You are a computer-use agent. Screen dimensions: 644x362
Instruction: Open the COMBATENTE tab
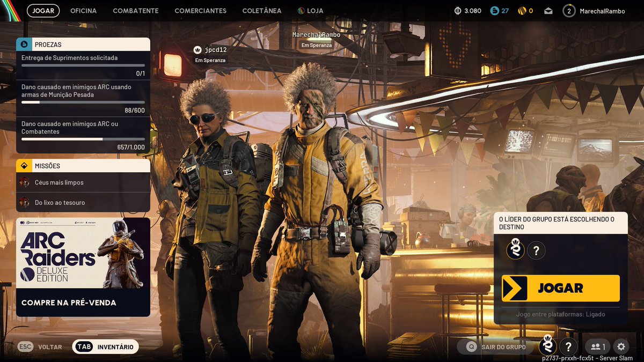(x=136, y=11)
